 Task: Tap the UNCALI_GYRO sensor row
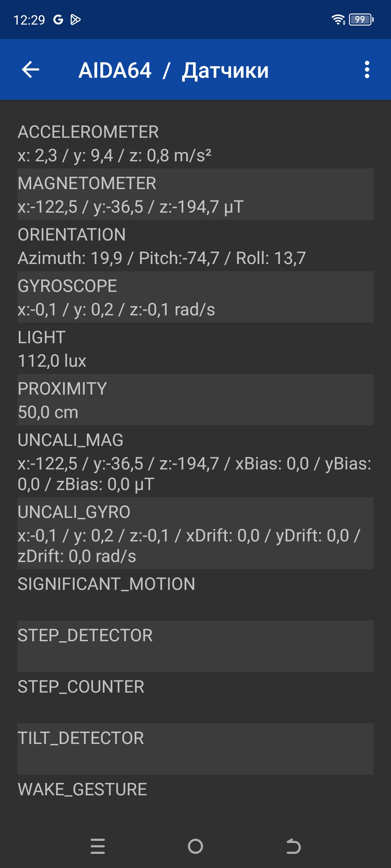pyautogui.click(x=195, y=533)
